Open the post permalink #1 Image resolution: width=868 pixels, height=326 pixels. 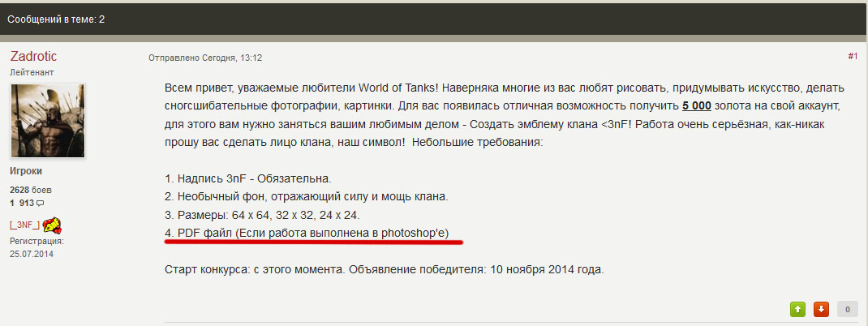click(x=853, y=57)
